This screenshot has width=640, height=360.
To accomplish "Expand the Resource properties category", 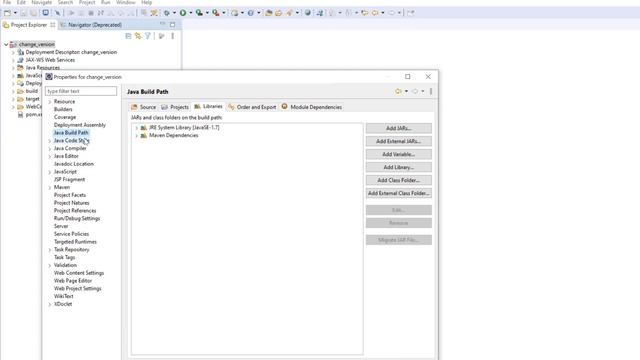I will (x=50, y=102).
